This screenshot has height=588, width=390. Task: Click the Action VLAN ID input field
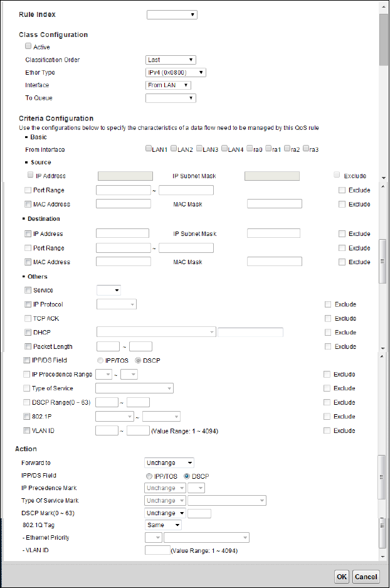[157, 550]
